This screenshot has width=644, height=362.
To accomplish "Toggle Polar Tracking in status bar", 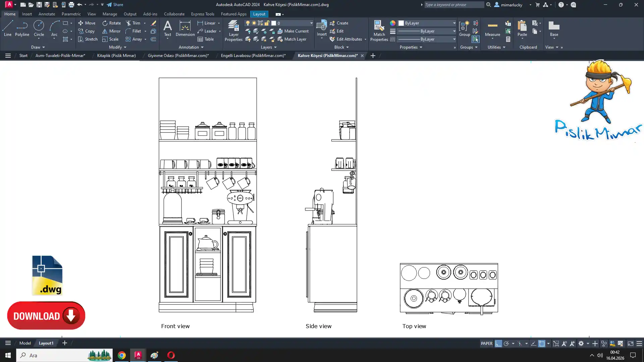I will click(x=506, y=344).
